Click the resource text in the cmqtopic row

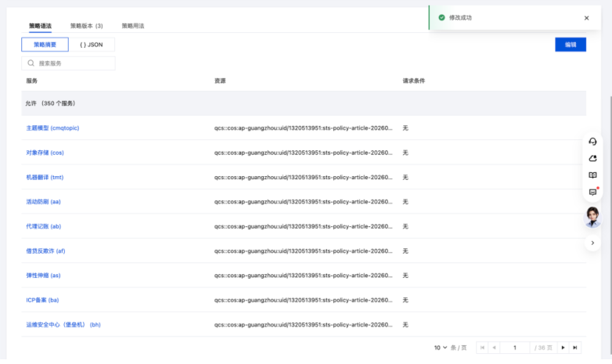304,128
